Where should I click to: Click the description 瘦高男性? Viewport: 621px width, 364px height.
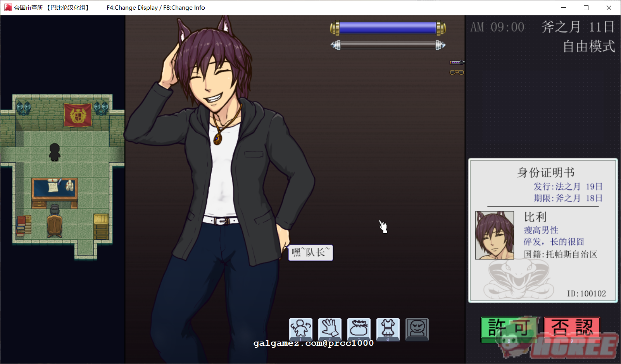(x=541, y=230)
